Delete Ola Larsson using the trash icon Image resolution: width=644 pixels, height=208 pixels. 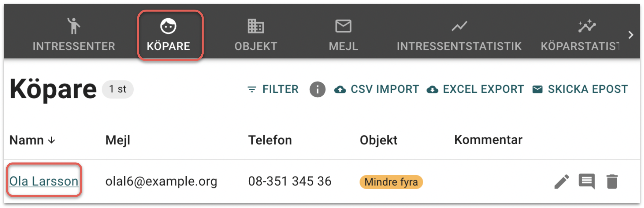[x=612, y=182]
